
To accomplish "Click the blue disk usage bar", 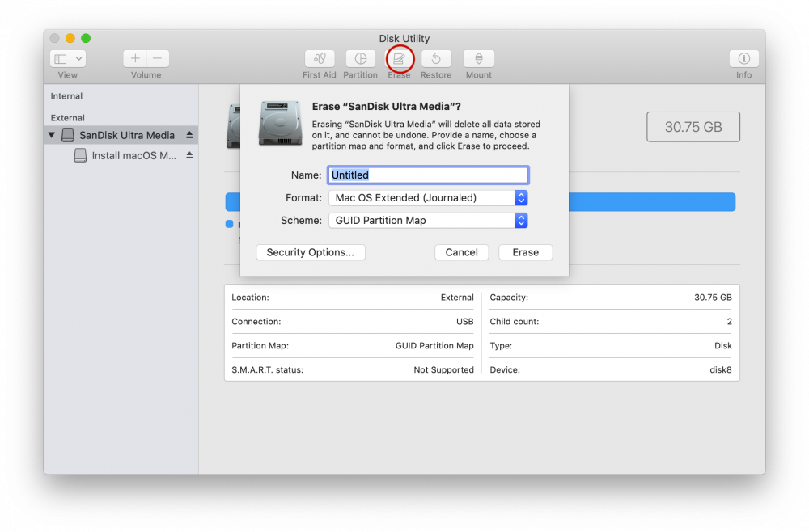I will click(x=651, y=202).
